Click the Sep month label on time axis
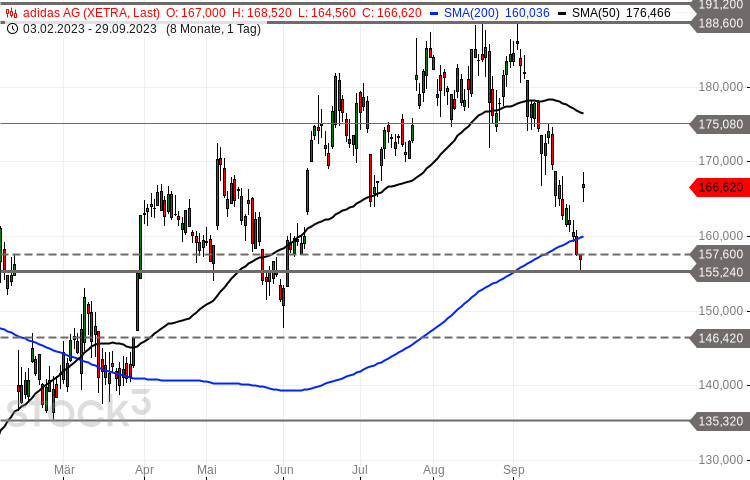 click(514, 470)
